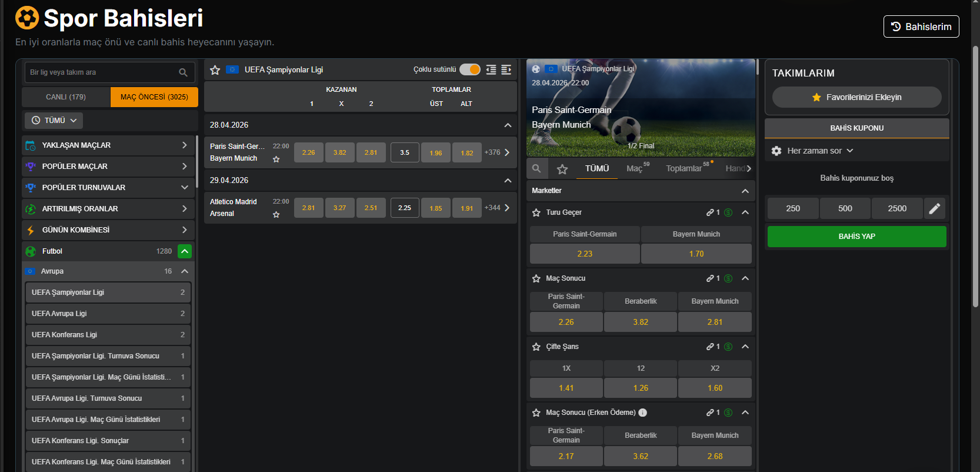980x472 pixels.
Task: Star the Paris Saint-Germain vs Bayern match
Action: point(276,159)
